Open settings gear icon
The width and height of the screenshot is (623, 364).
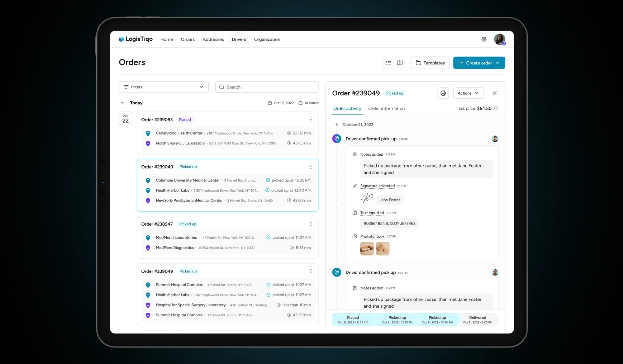pyautogui.click(x=484, y=39)
